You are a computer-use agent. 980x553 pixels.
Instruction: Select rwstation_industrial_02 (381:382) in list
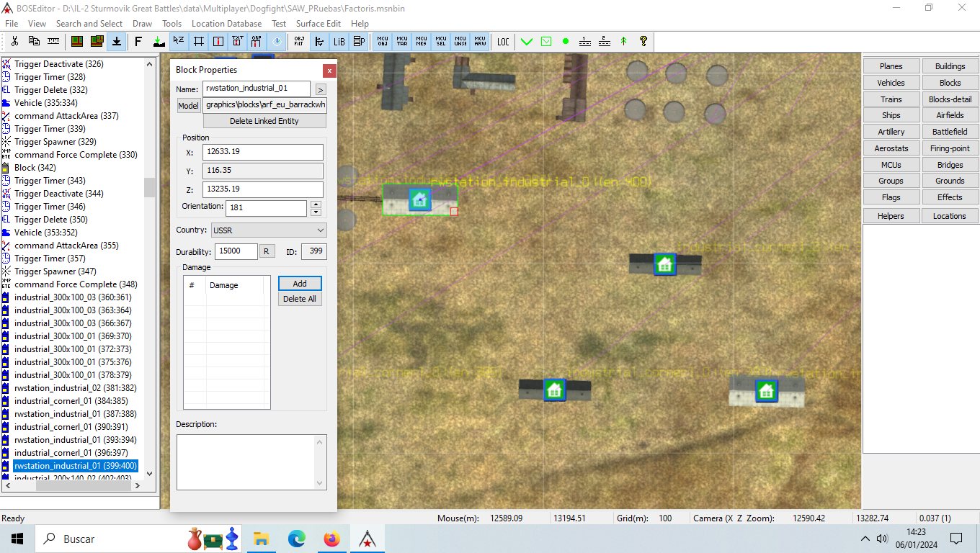coord(76,388)
